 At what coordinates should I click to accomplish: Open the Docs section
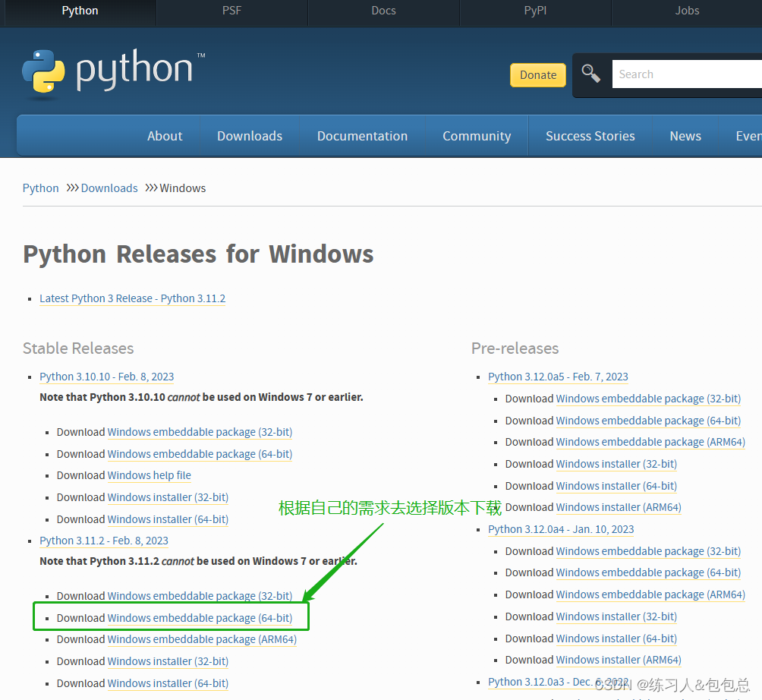coord(383,11)
